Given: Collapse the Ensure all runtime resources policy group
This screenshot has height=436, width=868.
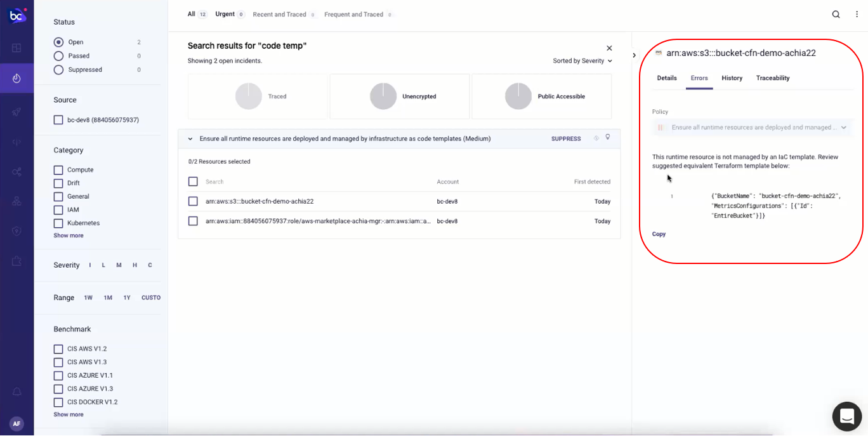Looking at the screenshot, I should click(190, 138).
